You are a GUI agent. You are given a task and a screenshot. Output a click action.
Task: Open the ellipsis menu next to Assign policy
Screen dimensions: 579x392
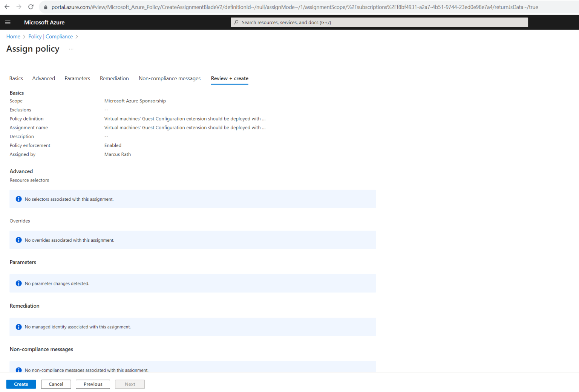(71, 49)
